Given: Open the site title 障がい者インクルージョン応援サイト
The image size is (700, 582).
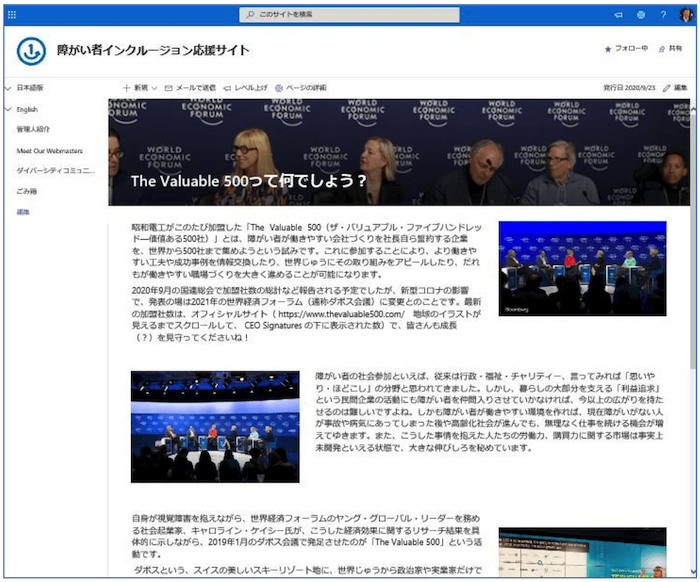Looking at the screenshot, I should (153, 50).
